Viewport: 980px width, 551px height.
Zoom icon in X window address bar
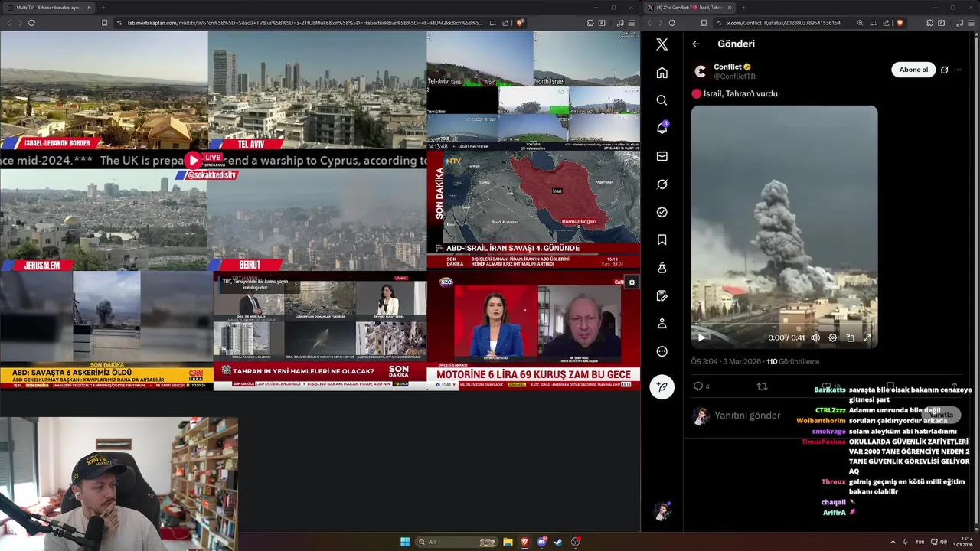pos(860,23)
